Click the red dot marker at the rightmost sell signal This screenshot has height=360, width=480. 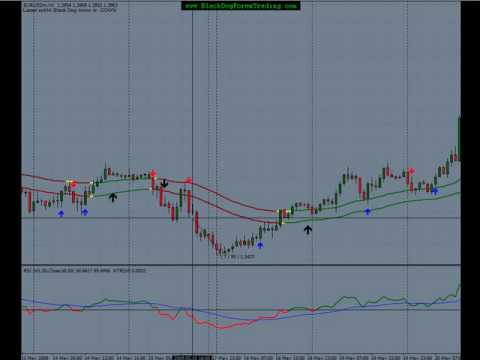coord(412,171)
